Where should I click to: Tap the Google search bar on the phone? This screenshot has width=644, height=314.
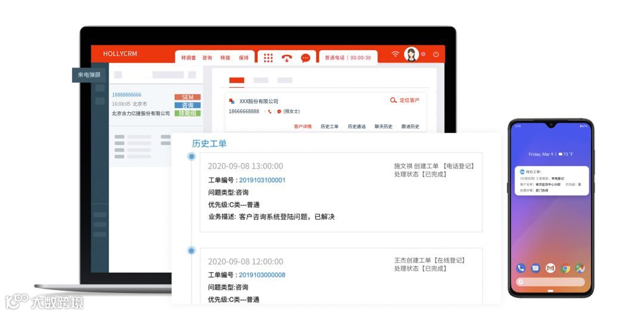(550, 282)
